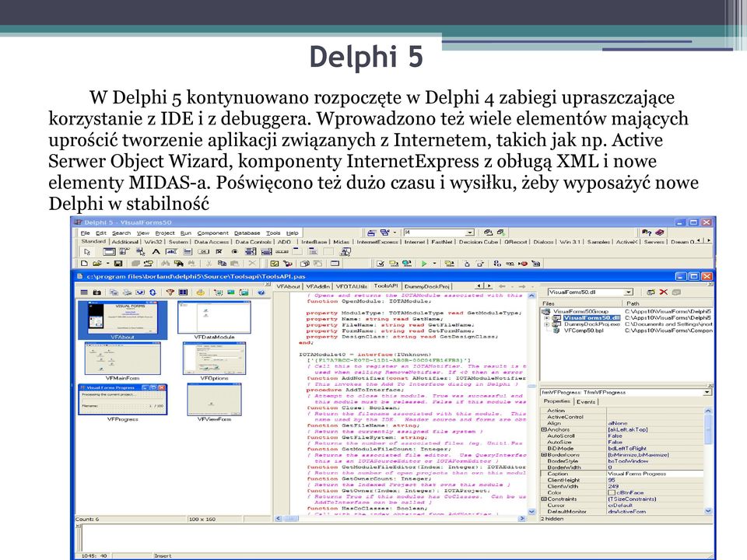This screenshot has height=560, width=747.
Task: Click the Paste icon in main toolbar
Action: pyautogui.click(x=234, y=264)
